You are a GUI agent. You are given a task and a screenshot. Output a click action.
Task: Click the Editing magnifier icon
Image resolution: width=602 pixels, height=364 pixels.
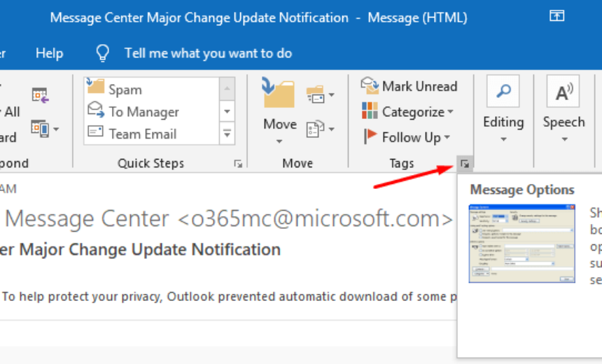point(503,91)
